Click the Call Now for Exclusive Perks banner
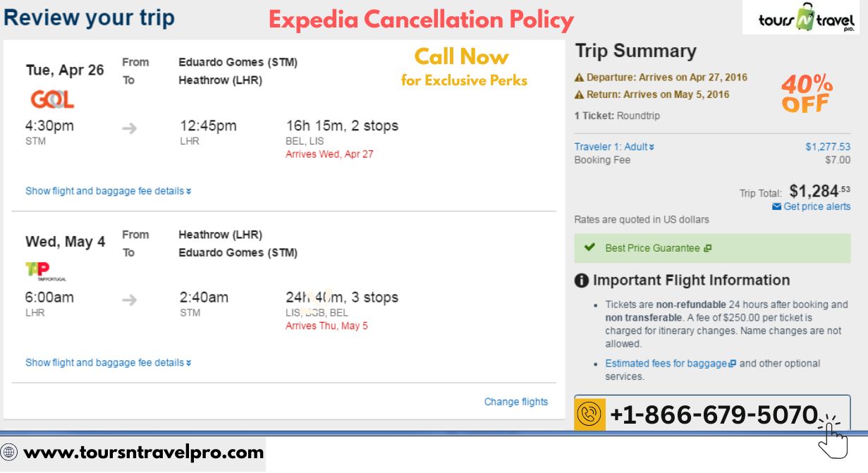 [x=464, y=67]
